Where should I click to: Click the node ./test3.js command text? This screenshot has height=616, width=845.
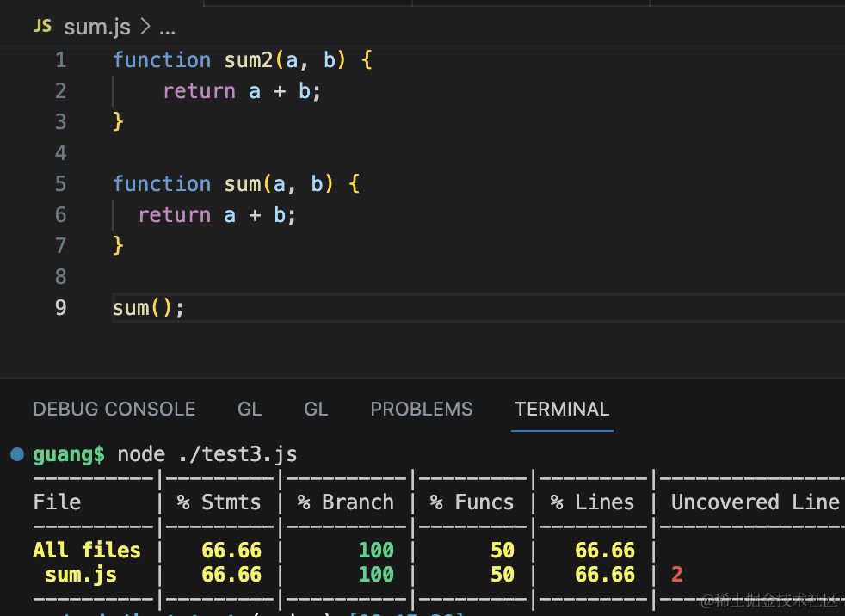207,454
